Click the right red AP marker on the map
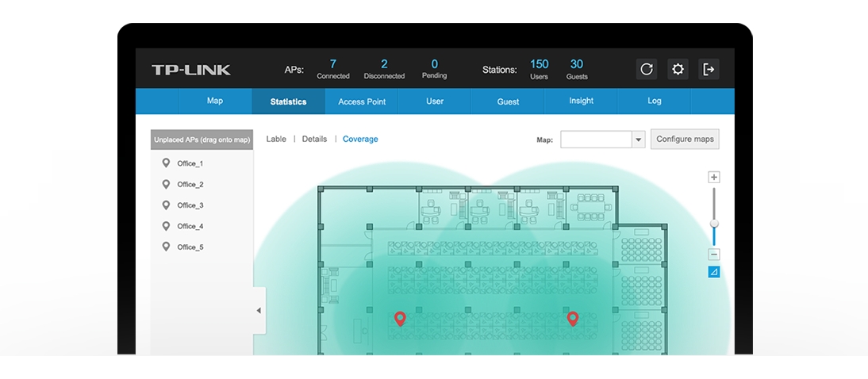This screenshot has height=379, width=868. [x=573, y=318]
